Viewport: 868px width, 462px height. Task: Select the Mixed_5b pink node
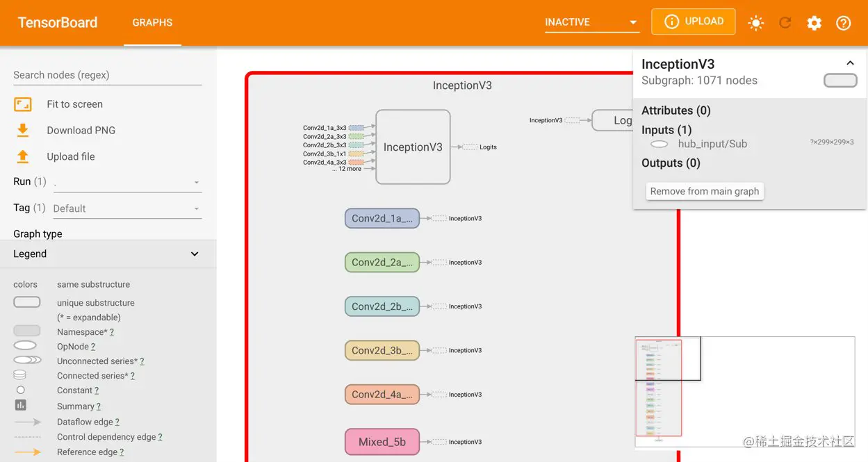pyautogui.click(x=382, y=442)
